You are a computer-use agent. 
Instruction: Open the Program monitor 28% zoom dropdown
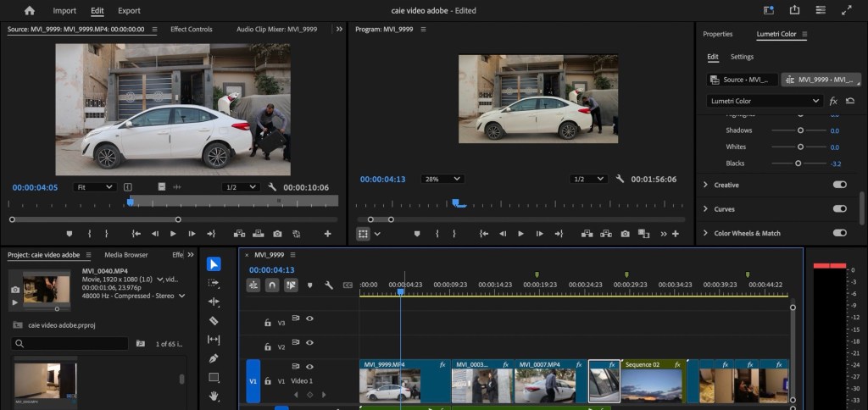coord(442,179)
